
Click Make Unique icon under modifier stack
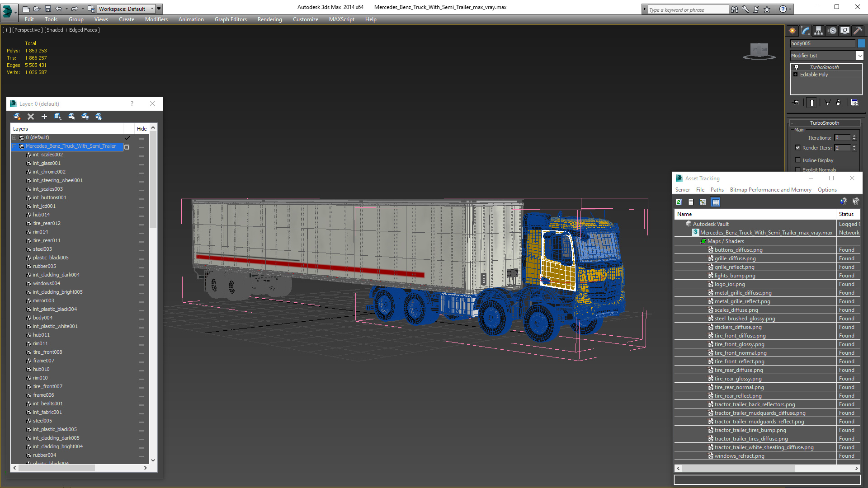(827, 103)
